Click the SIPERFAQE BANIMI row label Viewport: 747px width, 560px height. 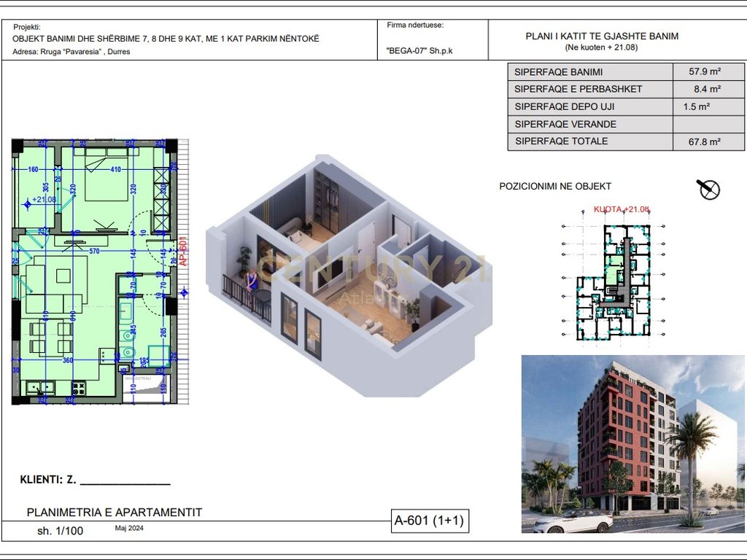click(559, 72)
